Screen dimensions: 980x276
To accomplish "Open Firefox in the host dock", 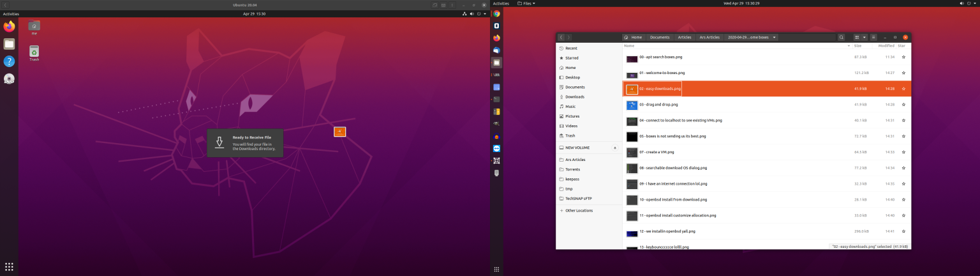I will tap(496, 38).
